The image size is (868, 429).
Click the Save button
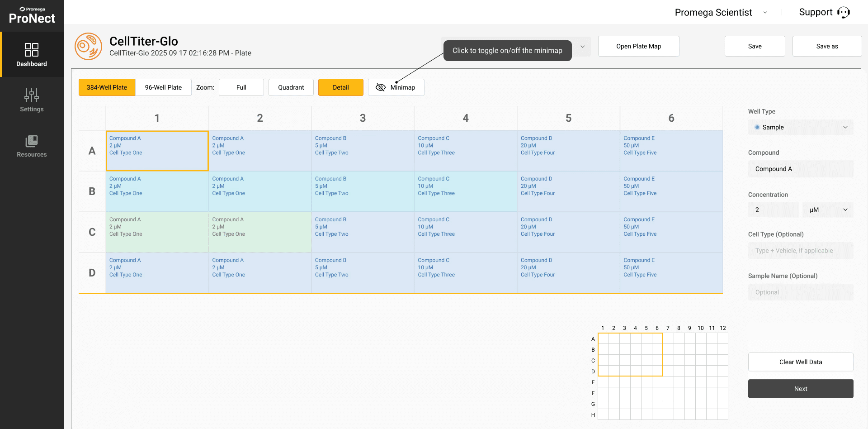(x=755, y=46)
